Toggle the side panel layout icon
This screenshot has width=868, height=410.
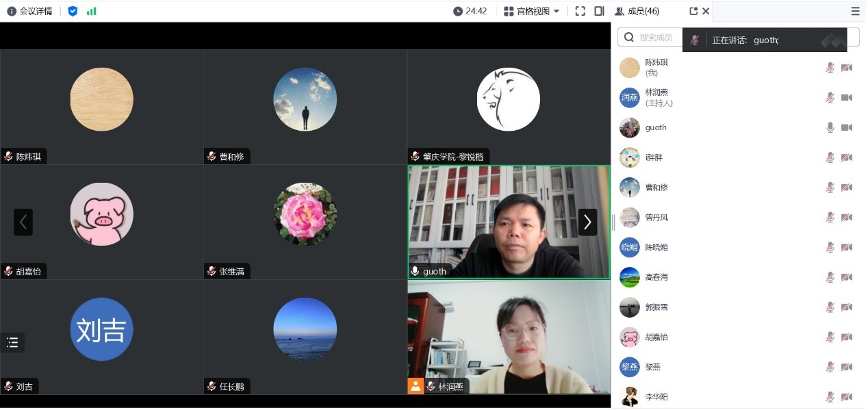pos(599,11)
